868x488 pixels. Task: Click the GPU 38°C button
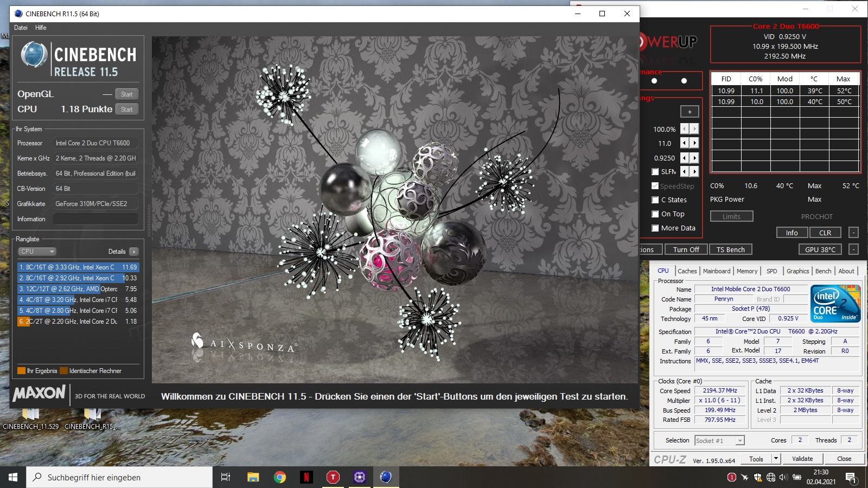pyautogui.click(x=820, y=249)
